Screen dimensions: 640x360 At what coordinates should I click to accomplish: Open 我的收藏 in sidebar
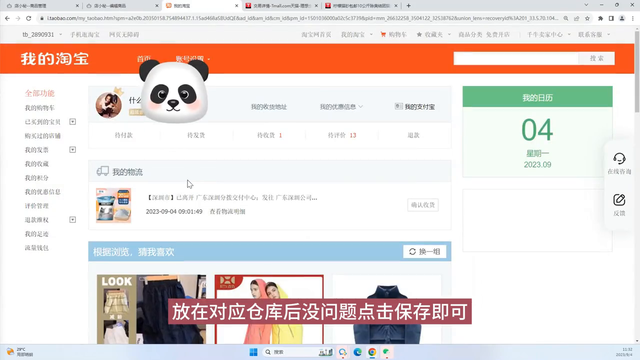[x=37, y=164]
